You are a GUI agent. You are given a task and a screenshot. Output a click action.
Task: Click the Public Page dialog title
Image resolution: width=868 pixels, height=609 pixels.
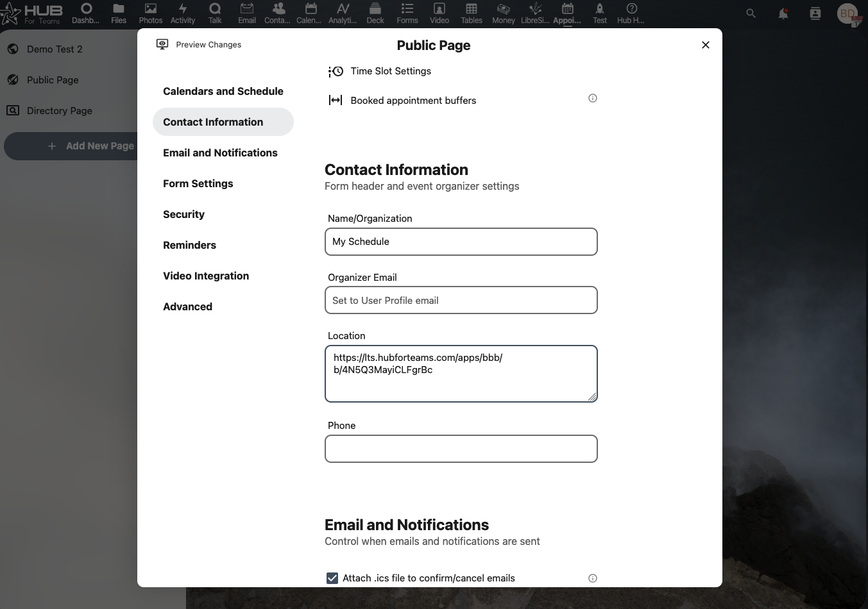(434, 46)
